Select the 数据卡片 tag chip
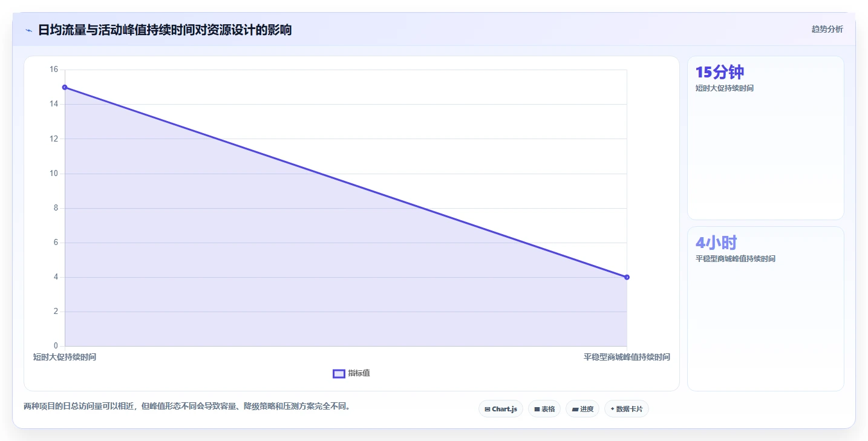The width and height of the screenshot is (868, 441). pyautogui.click(x=627, y=409)
